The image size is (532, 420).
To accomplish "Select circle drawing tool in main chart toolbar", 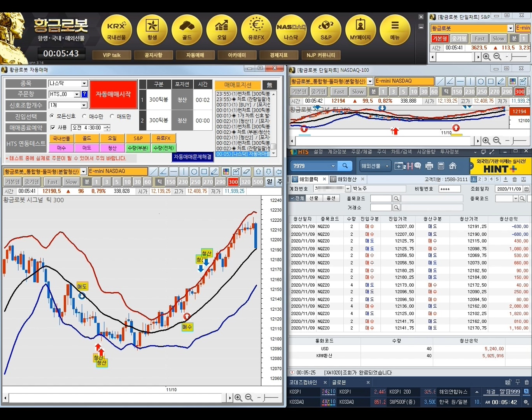I will point(194,171).
